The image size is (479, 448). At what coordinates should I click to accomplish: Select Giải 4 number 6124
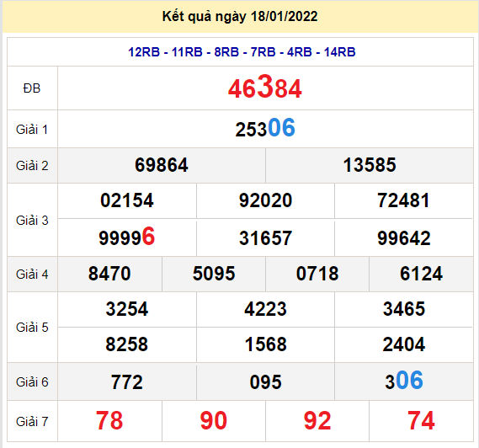421,274
